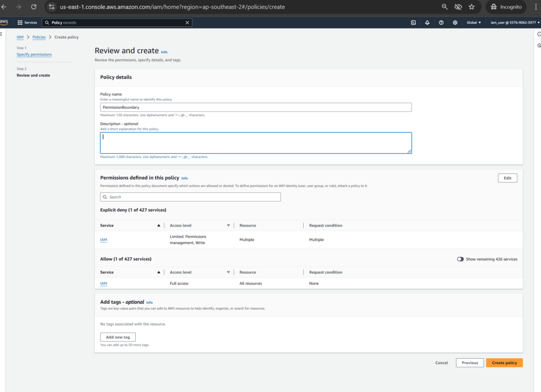Open the settings gear in AWS navbar
Screen dimensions: 541x392
(x=455, y=23)
